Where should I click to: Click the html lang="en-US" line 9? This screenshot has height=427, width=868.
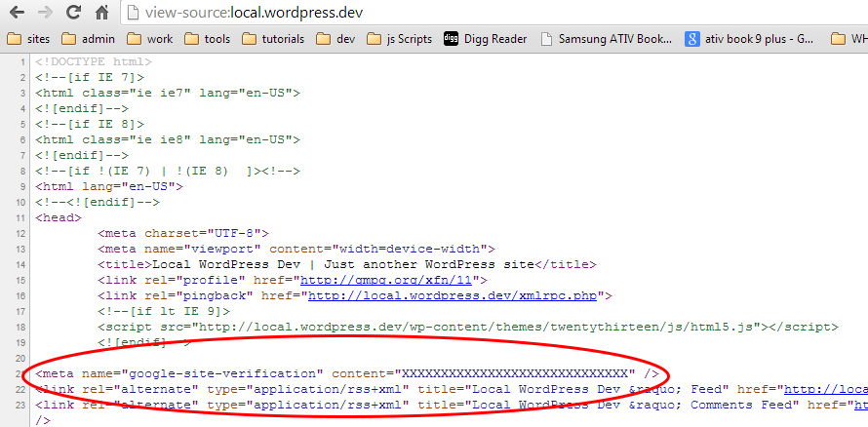[x=109, y=186]
